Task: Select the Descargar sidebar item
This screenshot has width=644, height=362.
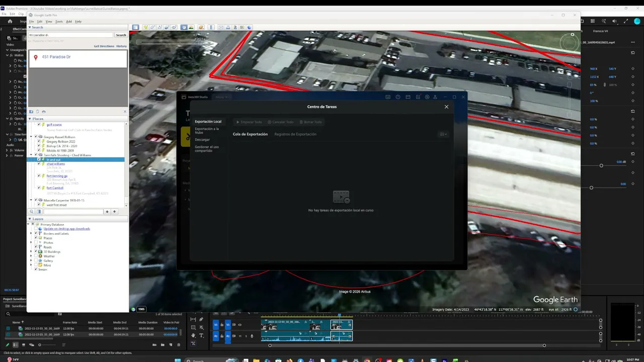Action: (202, 140)
